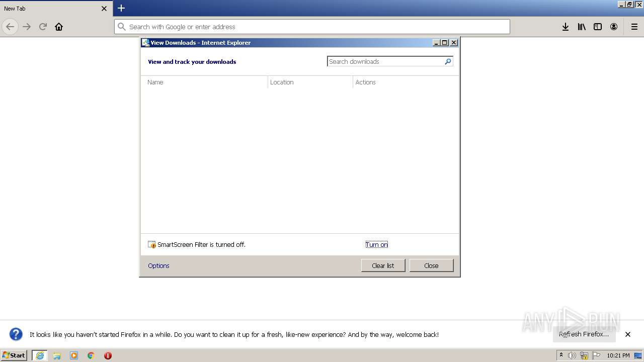Open the network tray icon
Image resolution: width=644 pixels, height=362 pixels.
point(584,355)
